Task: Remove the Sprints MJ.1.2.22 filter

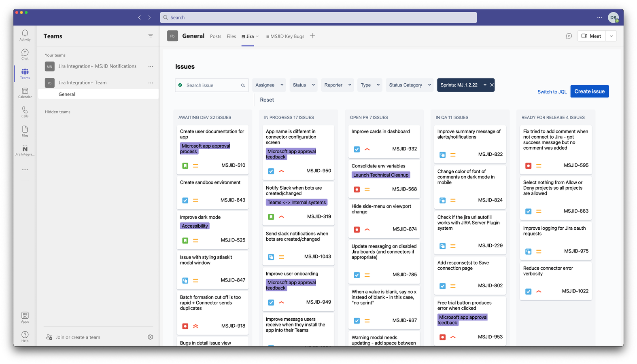Action: click(x=492, y=85)
